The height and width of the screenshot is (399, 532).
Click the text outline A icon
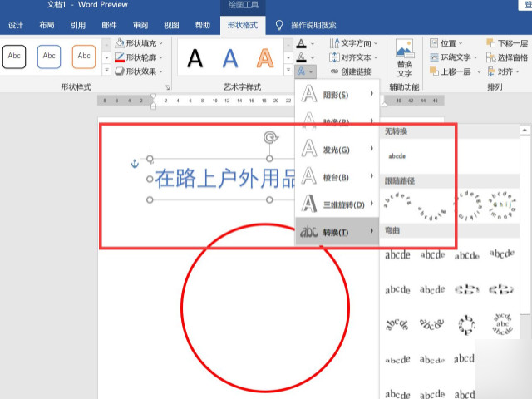coord(301,57)
